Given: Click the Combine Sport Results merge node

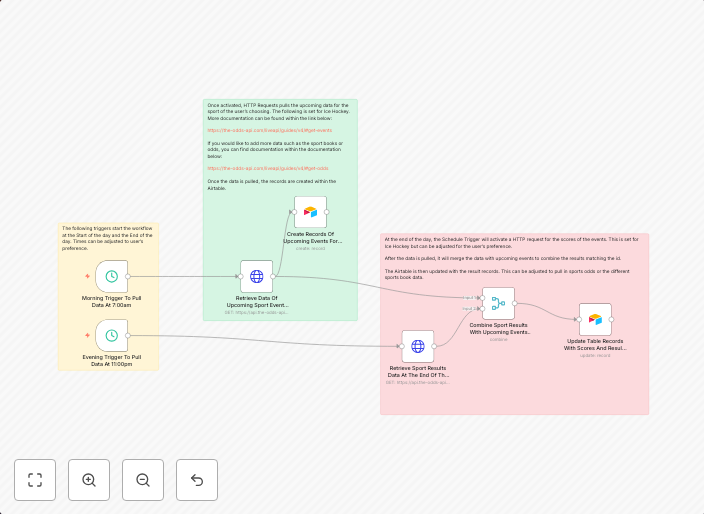Looking at the screenshot, I should (498, 303).
